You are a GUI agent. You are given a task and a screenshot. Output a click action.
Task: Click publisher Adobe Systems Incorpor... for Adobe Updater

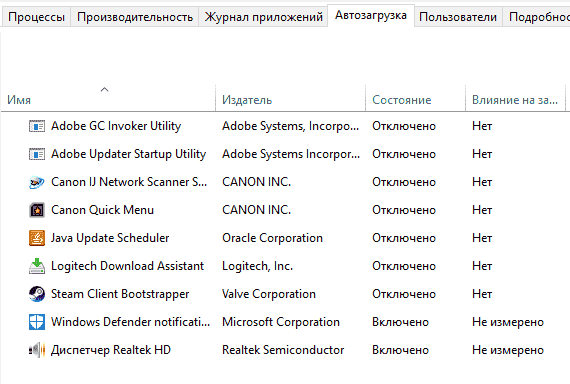[291, 154]
